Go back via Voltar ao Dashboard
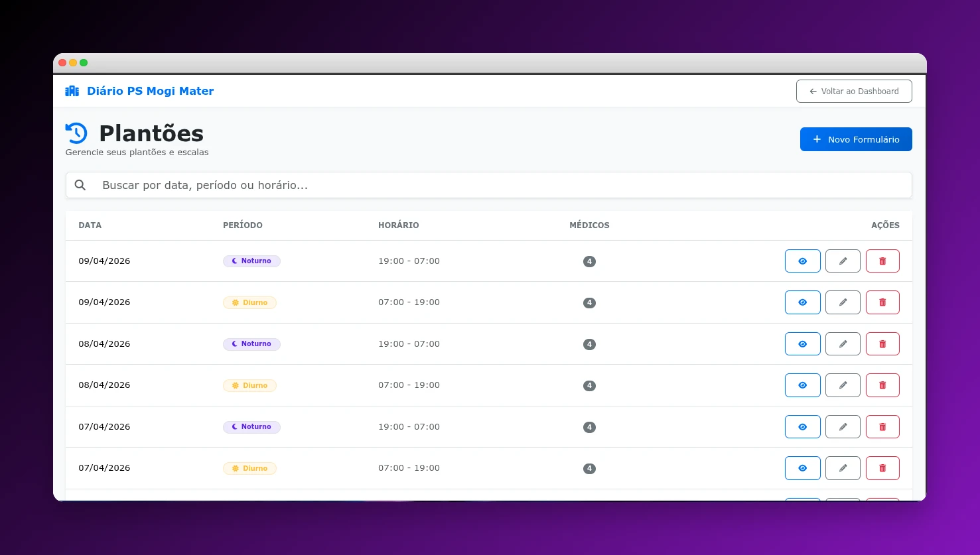 pos(854,92)
